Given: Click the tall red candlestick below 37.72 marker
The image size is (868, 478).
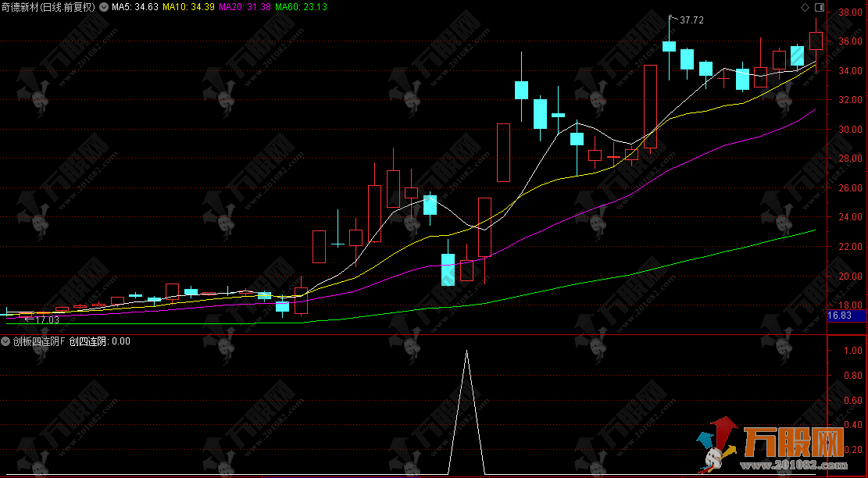Looking at the screenshot, I should [650, 106].
